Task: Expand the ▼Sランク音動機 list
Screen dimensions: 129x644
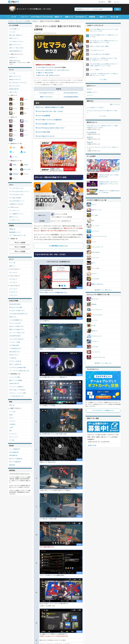Action: pos(20,242)
